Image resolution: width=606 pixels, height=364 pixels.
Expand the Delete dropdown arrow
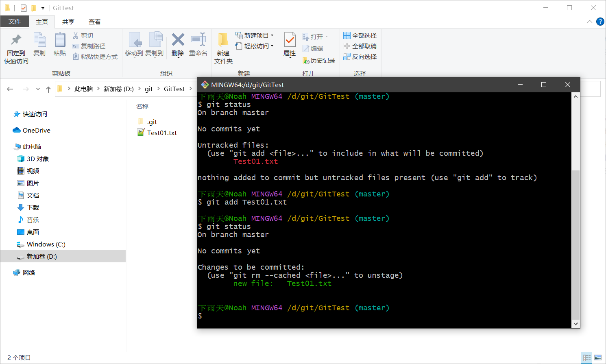178,58
